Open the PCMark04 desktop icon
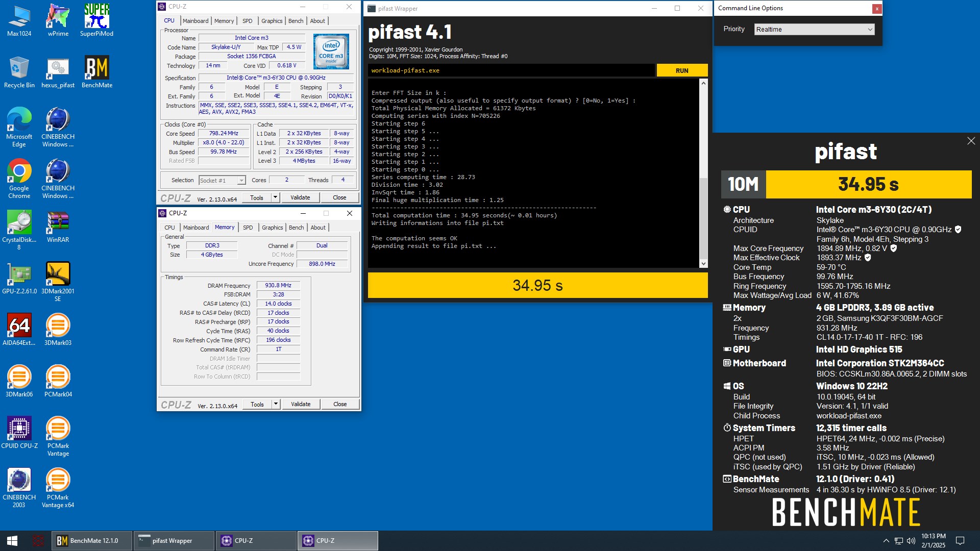The height and width of the screenshot is (551, 980). [58, 381]
